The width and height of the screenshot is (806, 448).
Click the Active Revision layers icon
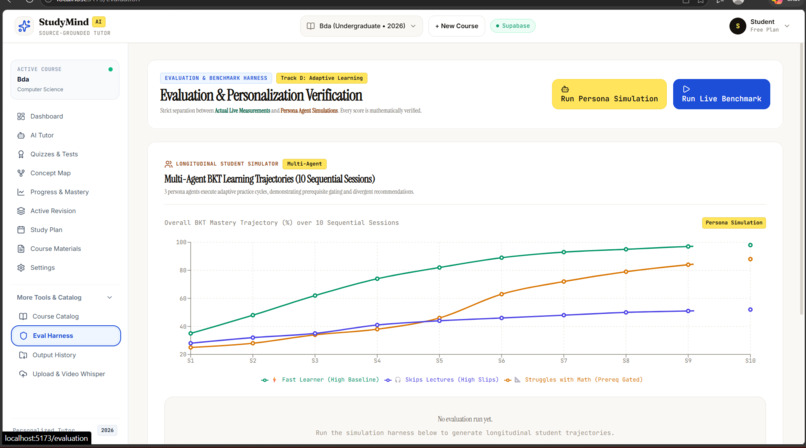[21, 211]
